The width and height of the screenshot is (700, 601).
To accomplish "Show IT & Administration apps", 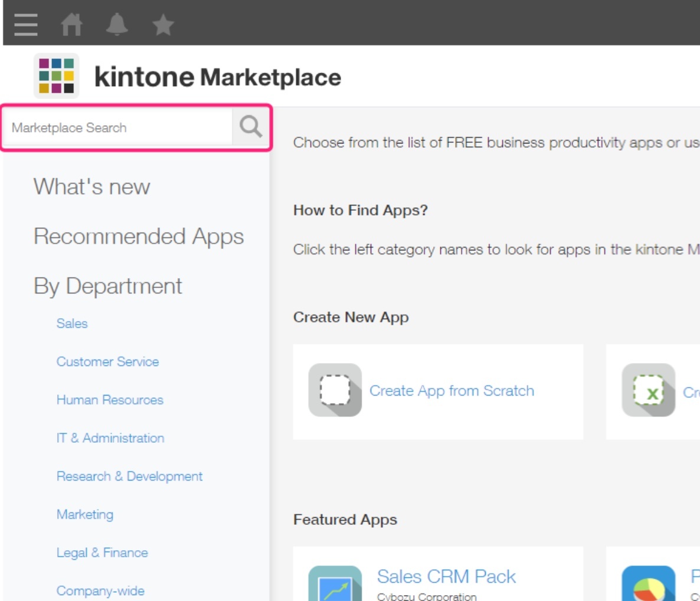I will [110, 438].
